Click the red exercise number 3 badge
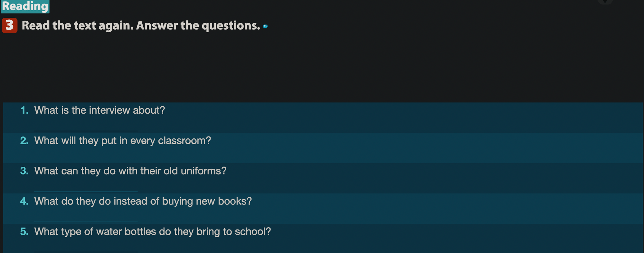The image size is (644, 253). coord(9,25)
